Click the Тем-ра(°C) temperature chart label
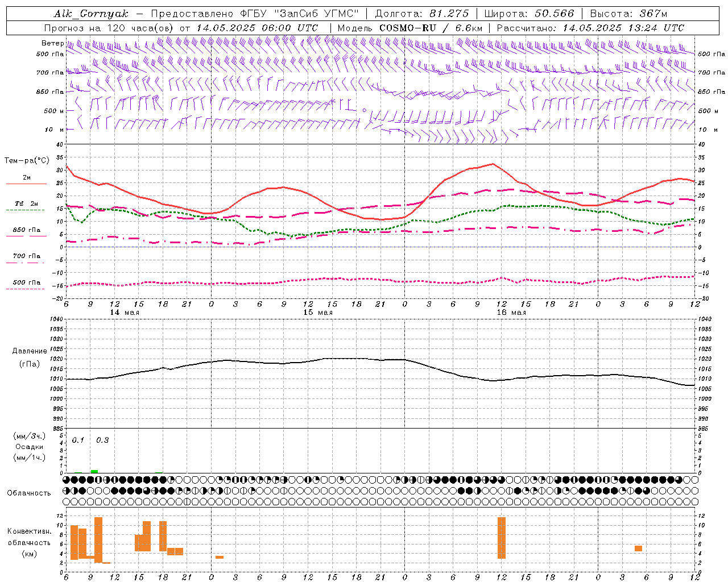Screen dimensions: 728x582 pyautogui.click(x=27, y=161)
